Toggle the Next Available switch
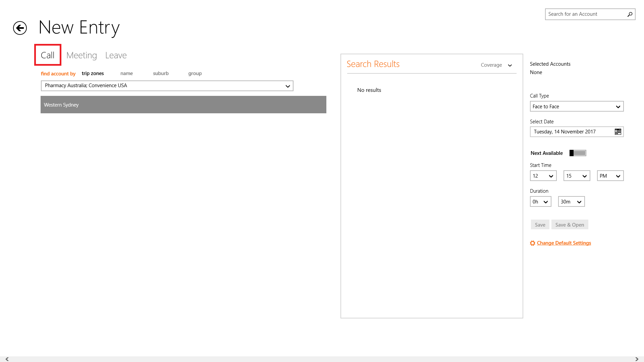The width and height of the screenshot is (644, 362). coord(578,153)
